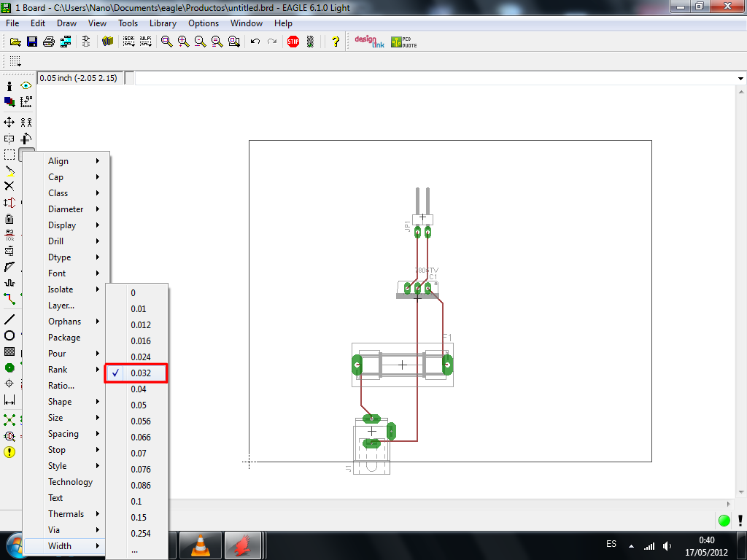Open the Grid settings icon

pyautogui.click(x=15, y=61)
